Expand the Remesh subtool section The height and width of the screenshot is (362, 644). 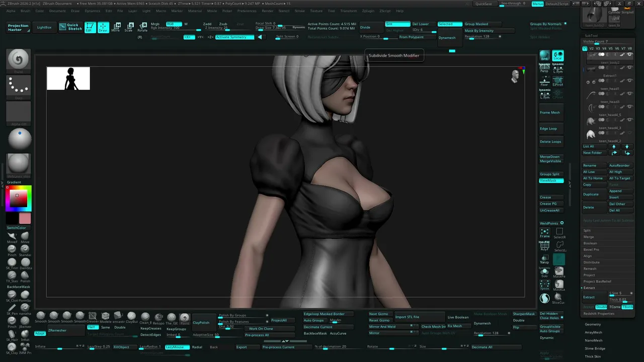pyautogui.click(x=590, y=268)
